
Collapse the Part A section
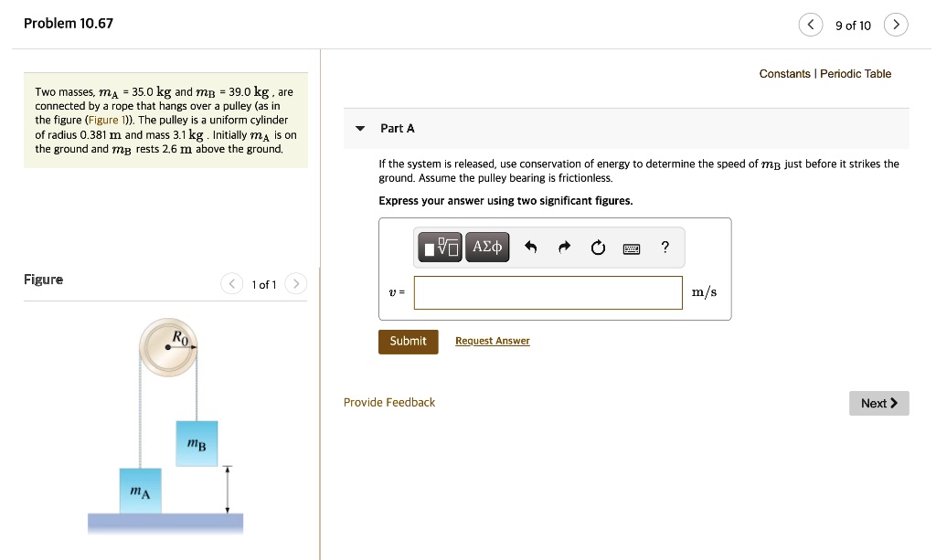coord(359,129)
